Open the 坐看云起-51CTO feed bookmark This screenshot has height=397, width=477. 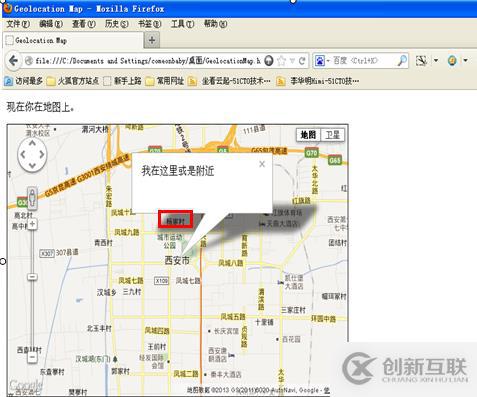pos(229,81)
